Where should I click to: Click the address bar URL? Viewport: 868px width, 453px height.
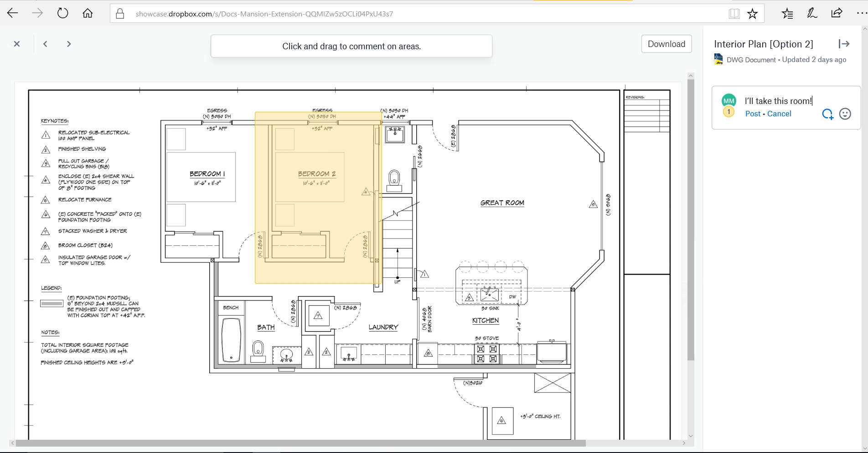tap(264, 14)
